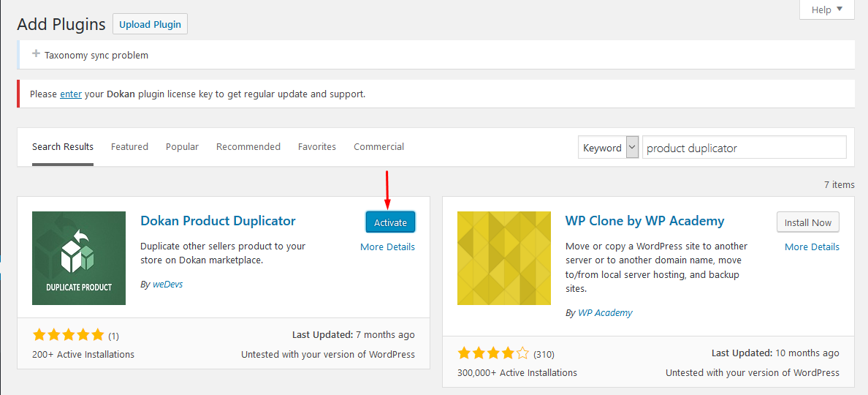868x395 pixels.
Task: Click the Upload Plugin button
Action: [x=150, y=24]
